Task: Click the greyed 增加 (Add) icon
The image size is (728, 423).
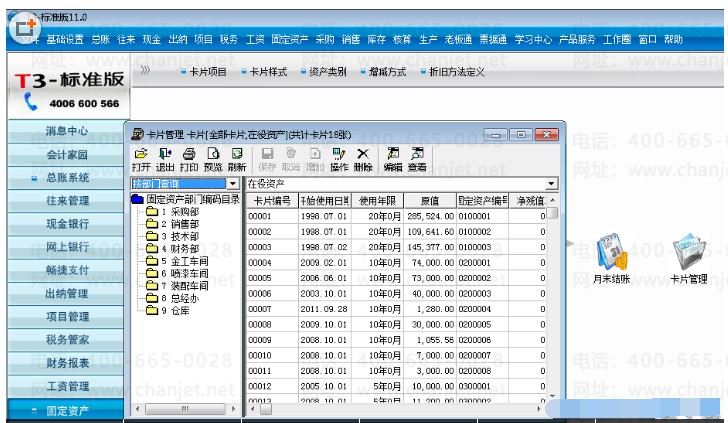Action: [315, 159]
